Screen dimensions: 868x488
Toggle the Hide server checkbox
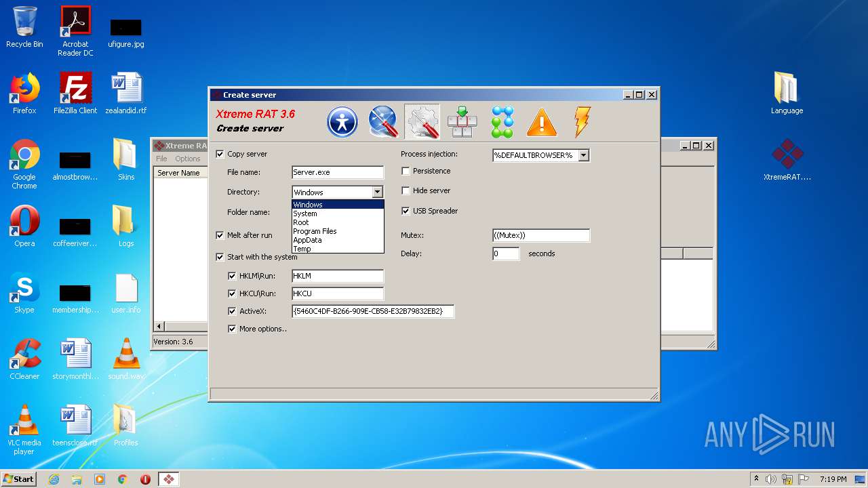406,190
